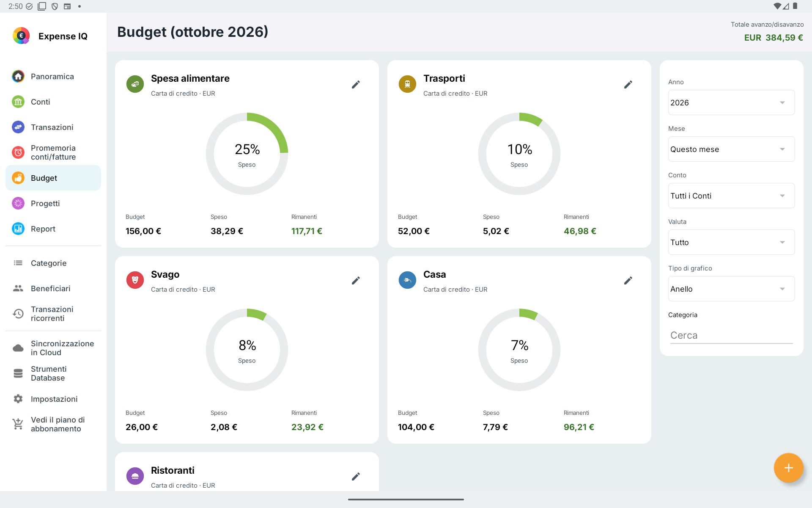Image resolution: width=812 pixels, height=508 pixels.
Task: Click the Promemoria alarm clock icon
Action: click(18, 152)
